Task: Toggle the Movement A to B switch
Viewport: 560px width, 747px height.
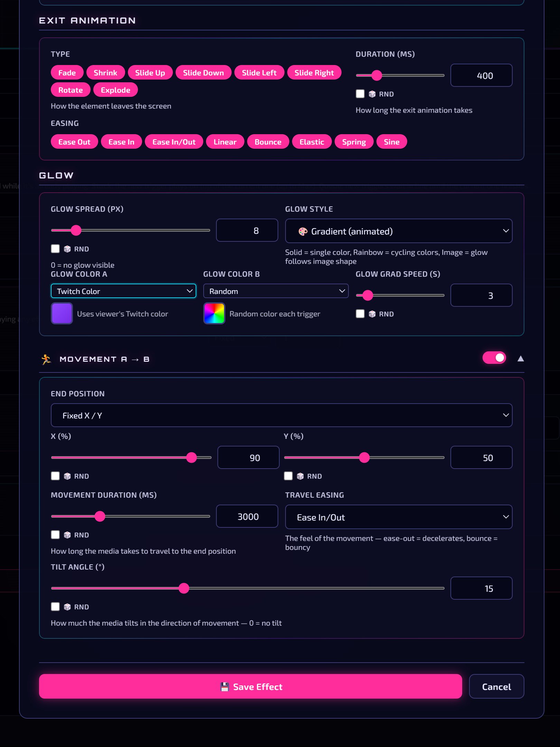Action: 494,358
